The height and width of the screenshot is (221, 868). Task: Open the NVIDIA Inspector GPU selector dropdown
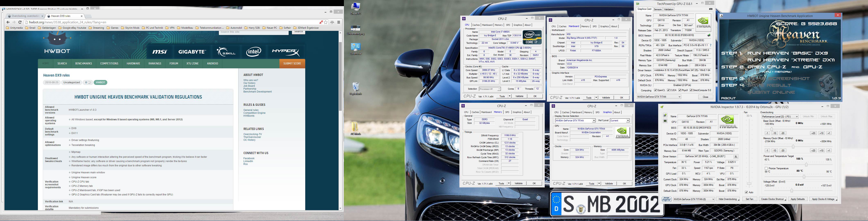point(694,200)
